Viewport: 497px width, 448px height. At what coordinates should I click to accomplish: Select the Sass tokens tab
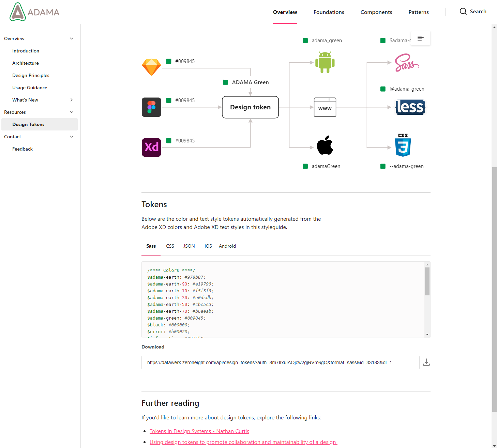151,246
